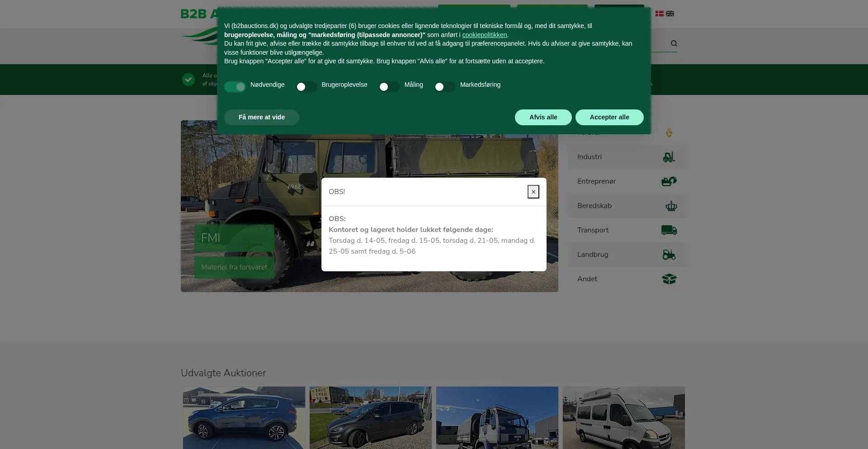Close the OBS! notice dialog
The width and height of the screenshot is (868, 449).
[x=533, y=192]
